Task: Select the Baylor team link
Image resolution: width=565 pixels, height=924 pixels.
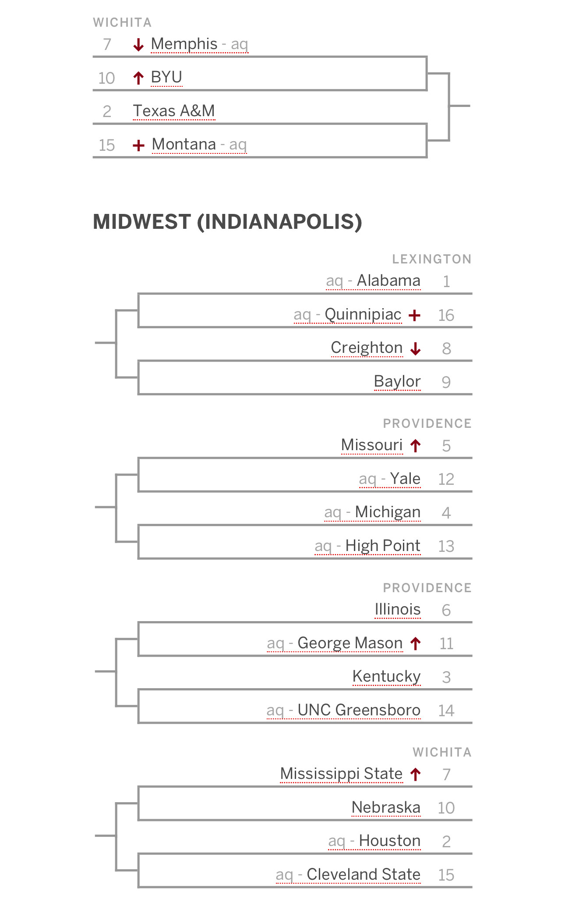Action: click(397, 381)
